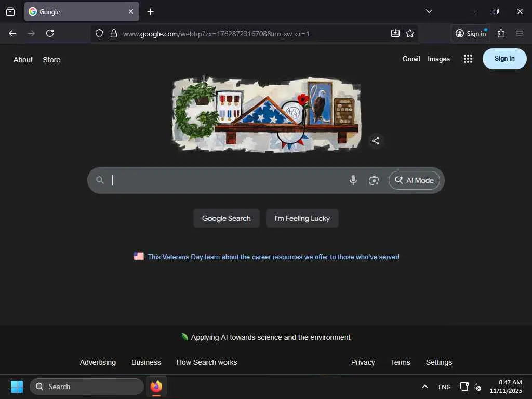532x399 pixels.
Task: Select the Google tab
Action: [82, 11]
